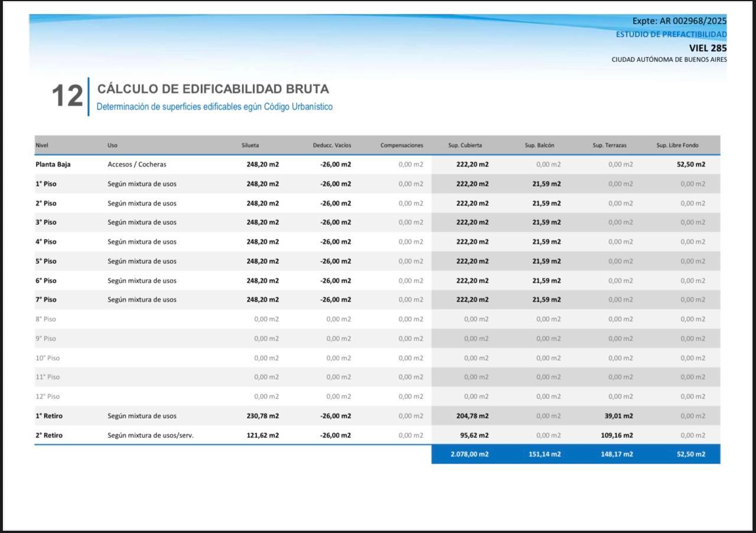Viewport: 756px width, 533px height.
Task: Click the ESTUDIO DE PREFACTIBILIDAD header text
Action: coord(671,34)
